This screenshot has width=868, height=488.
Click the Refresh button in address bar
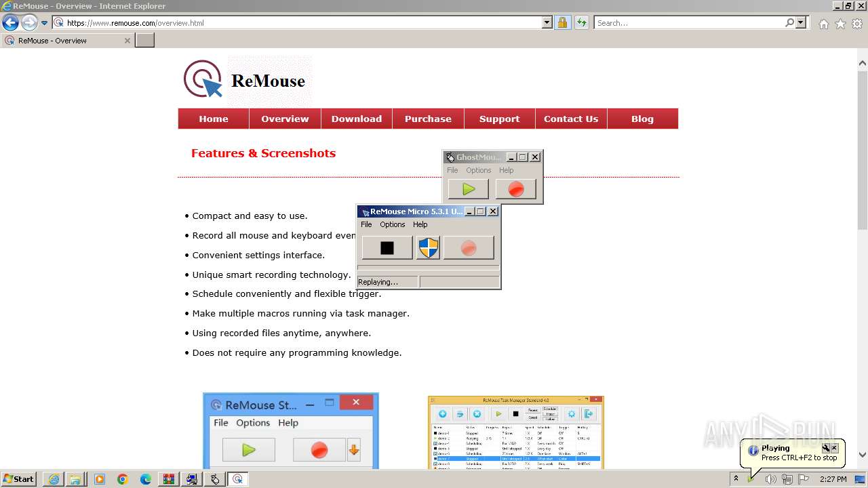[x=581, y=22]
